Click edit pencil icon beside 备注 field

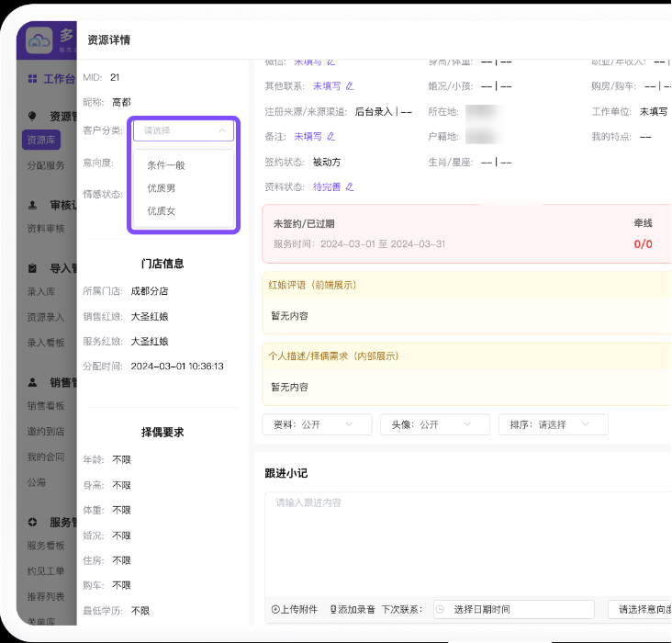click(330, 136)
